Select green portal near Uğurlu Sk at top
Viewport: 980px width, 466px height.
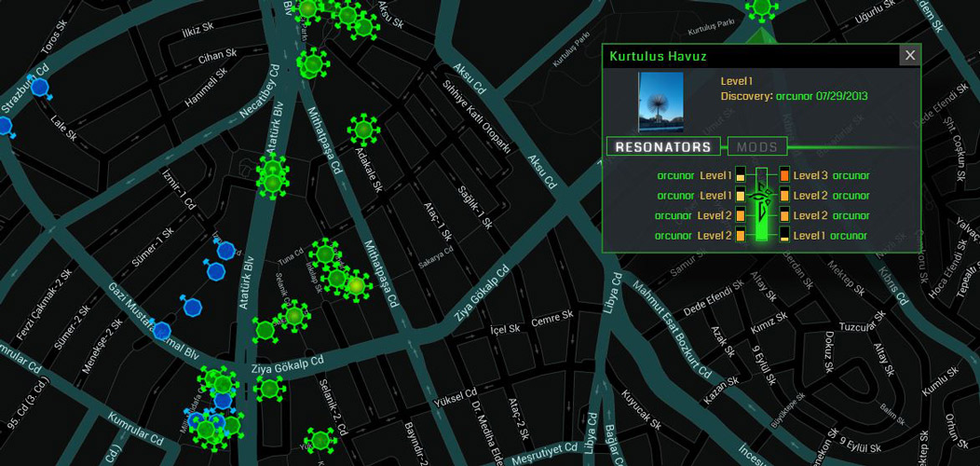[763, 7]
